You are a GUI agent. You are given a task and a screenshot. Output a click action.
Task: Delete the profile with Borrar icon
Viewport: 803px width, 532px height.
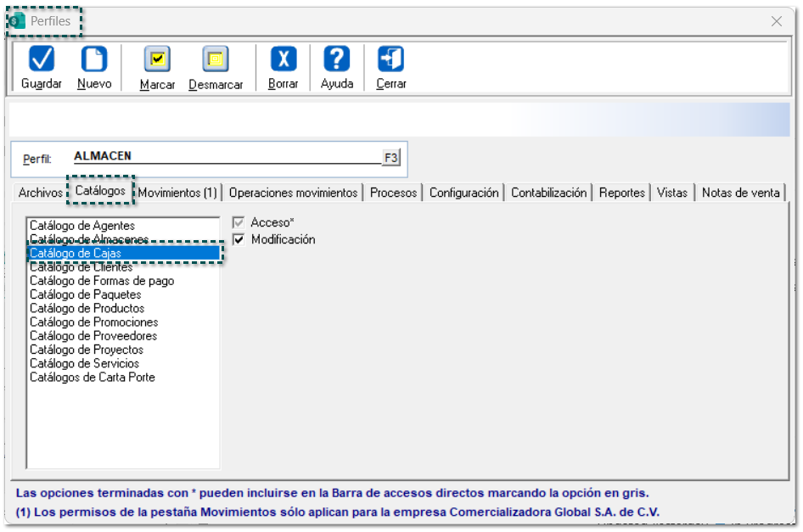(283, 59)
